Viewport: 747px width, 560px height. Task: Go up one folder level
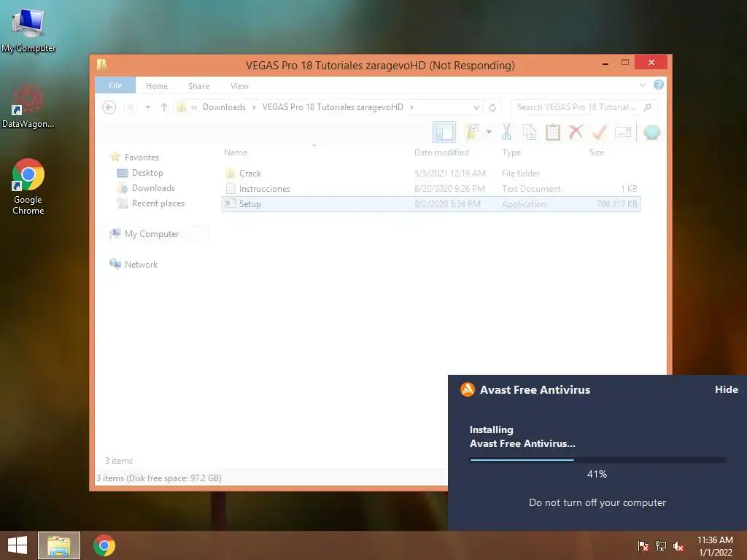(x=164, y=107)
